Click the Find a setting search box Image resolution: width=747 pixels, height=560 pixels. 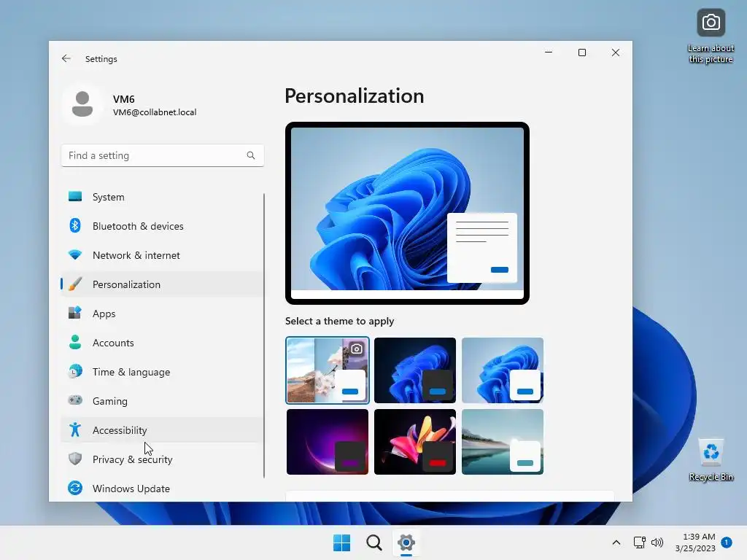163,155
